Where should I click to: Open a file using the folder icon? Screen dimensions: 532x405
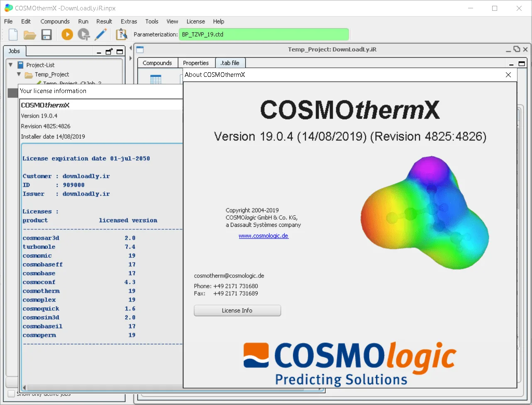pos(30,34)
